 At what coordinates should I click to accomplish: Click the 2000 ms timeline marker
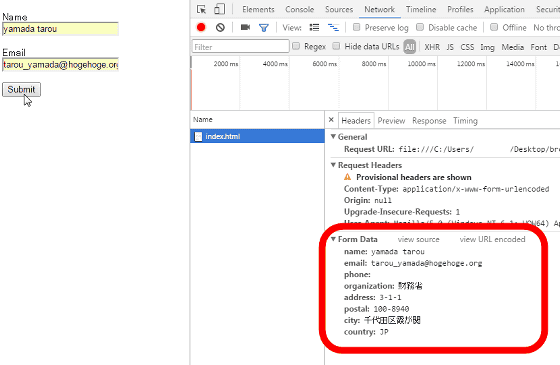(226, 64)
